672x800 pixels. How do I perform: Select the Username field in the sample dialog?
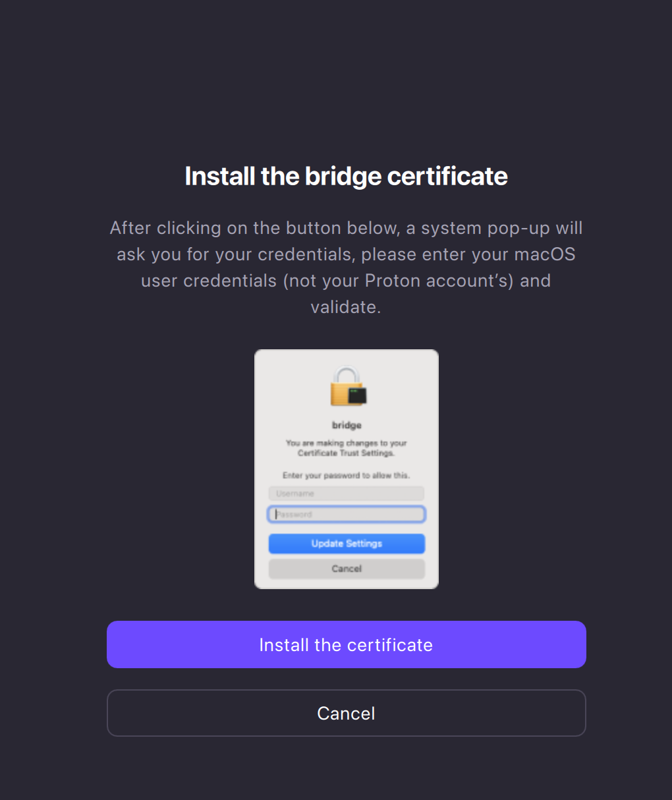(x=347, y=494)
